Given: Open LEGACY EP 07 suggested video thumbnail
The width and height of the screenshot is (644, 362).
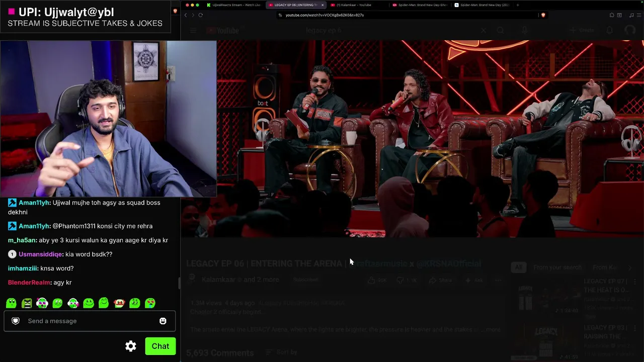Looking at the screenshot, I should point(546,297).
